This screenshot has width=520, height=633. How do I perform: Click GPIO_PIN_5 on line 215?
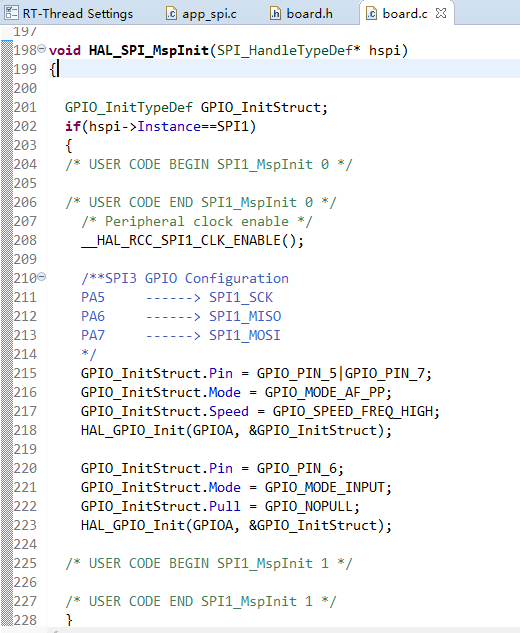[297, 373]
